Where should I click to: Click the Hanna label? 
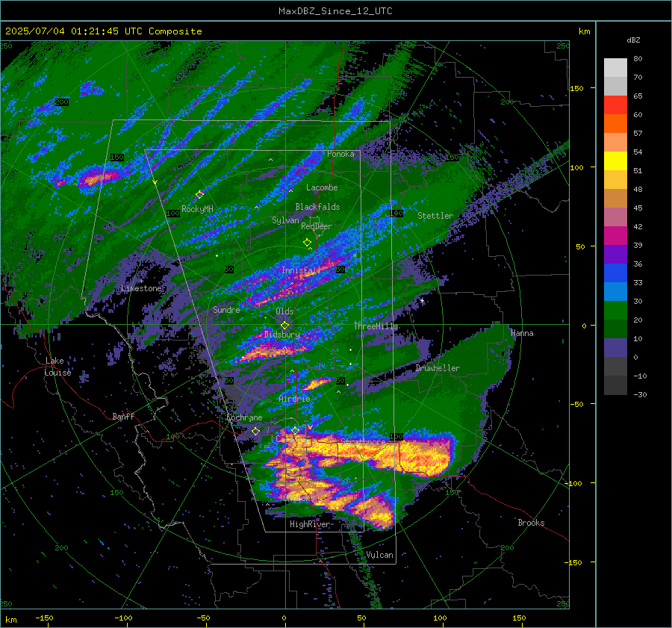[x=522, y=333]
